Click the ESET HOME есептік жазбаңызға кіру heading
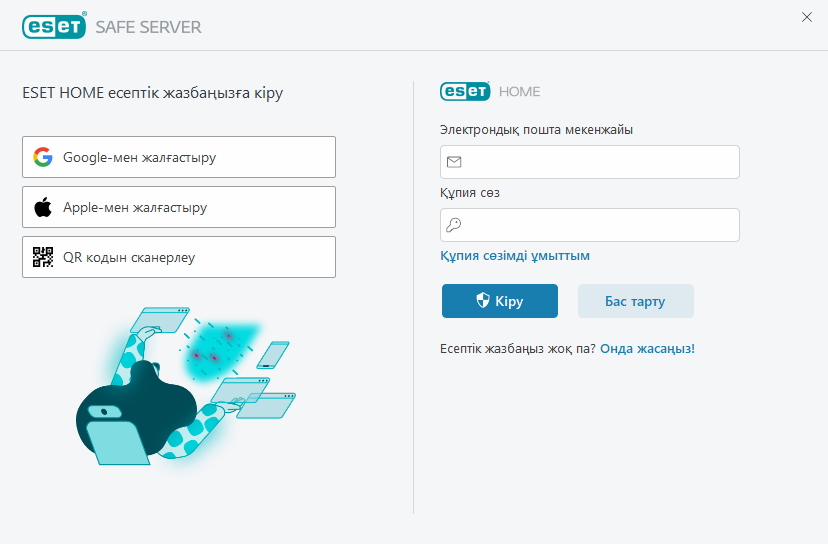Image resolution: width=828 pixels, height=544 pixels. pyautogui.click(x=153, y=93)
